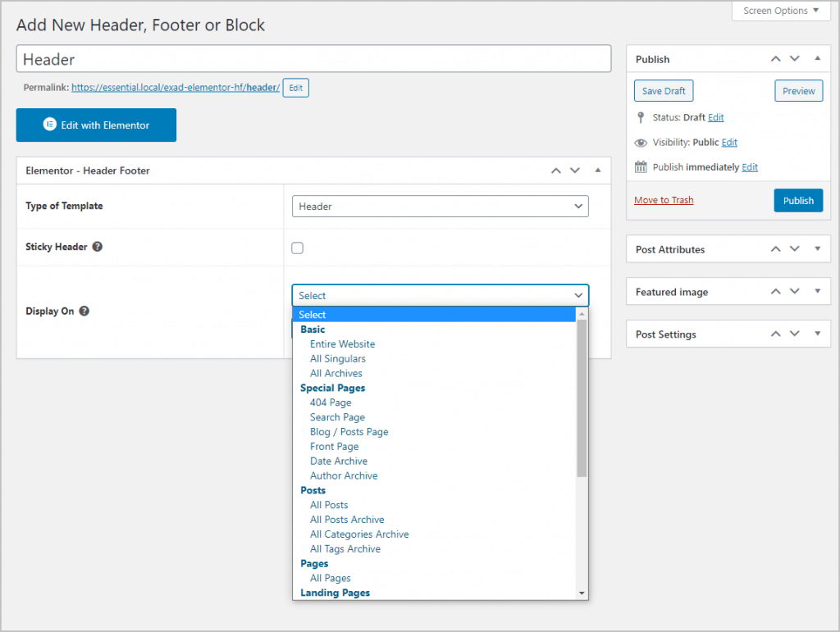Choose Front Page option in dropdown list
The height and width of the screenshot is (632, 840).
pyautogui.click(x=334, y=447)
